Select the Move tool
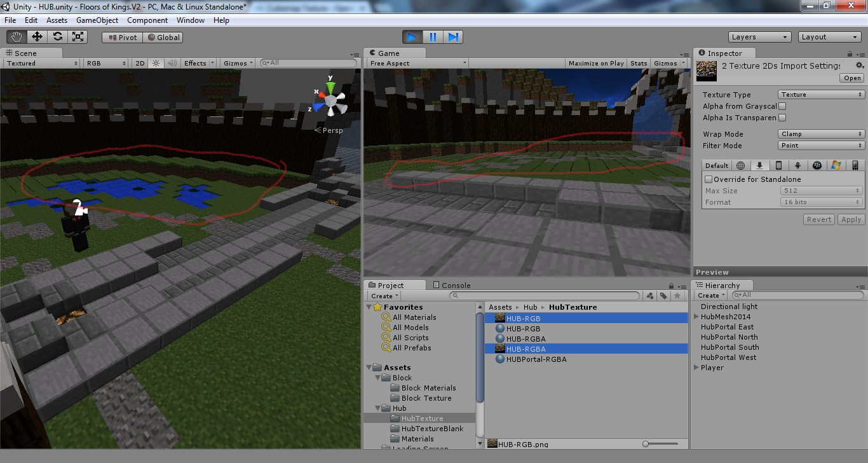The height and width of the screenshot is (463, 868). click(37, 37)
